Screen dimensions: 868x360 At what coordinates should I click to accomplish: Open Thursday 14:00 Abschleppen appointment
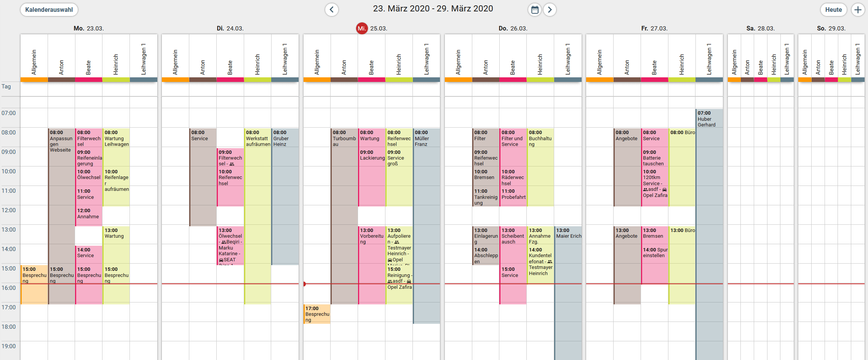pyautogui.click(x=486, y=255)
